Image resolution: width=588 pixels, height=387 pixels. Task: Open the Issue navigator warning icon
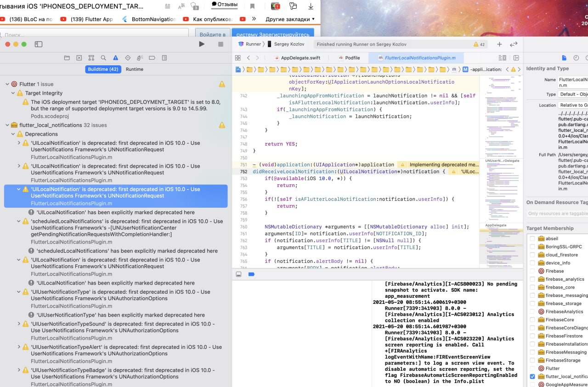(115, 58)
